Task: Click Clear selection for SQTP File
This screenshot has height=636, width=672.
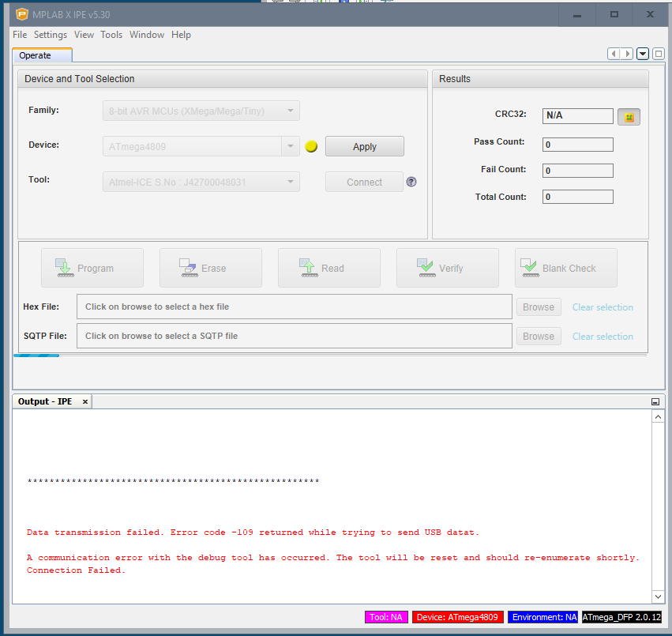Action: 603,337
